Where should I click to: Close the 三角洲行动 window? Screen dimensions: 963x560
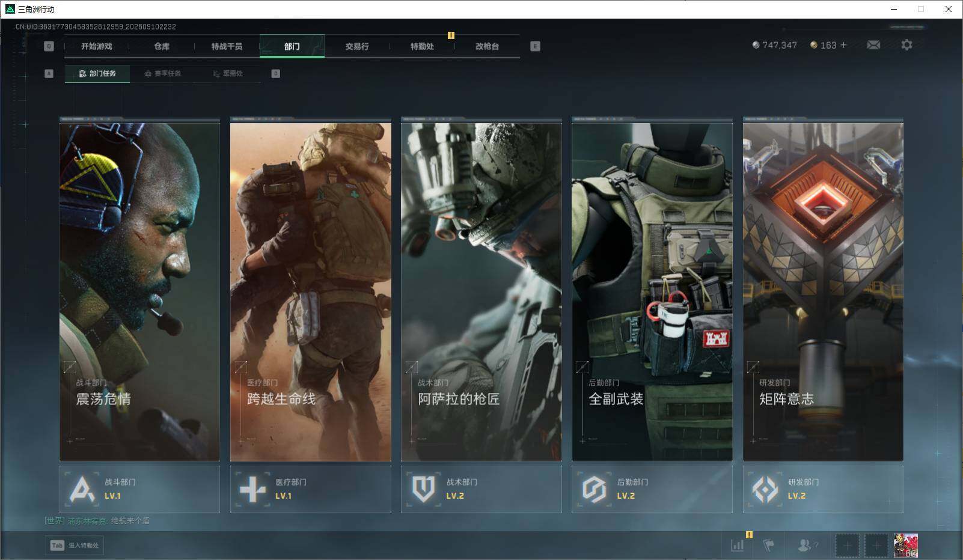[949, 9]
